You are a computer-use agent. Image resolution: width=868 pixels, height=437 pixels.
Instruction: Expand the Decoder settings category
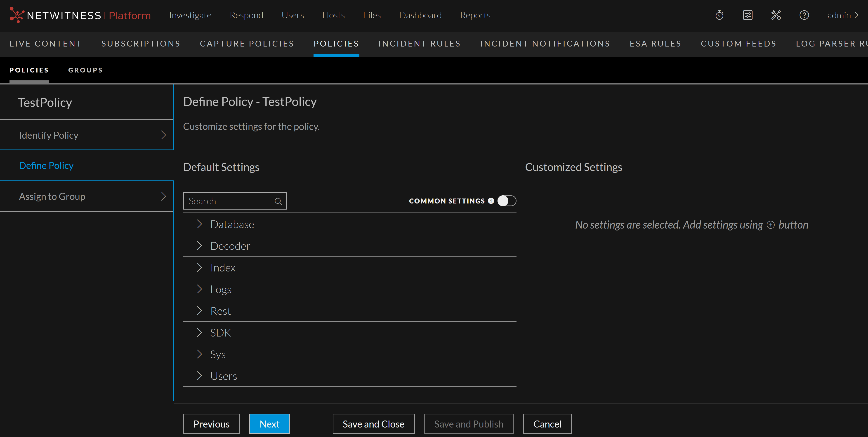tap(199, 246)
